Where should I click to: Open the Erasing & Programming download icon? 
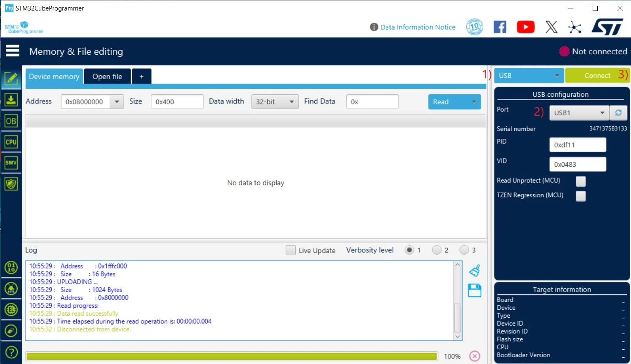click(x=11, y=100)
